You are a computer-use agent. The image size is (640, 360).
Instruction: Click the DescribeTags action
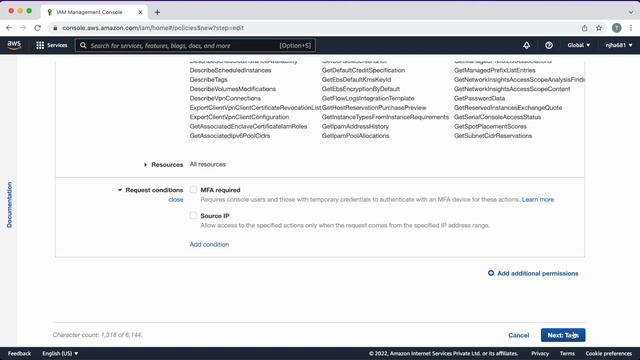click(x=209, y=80)
